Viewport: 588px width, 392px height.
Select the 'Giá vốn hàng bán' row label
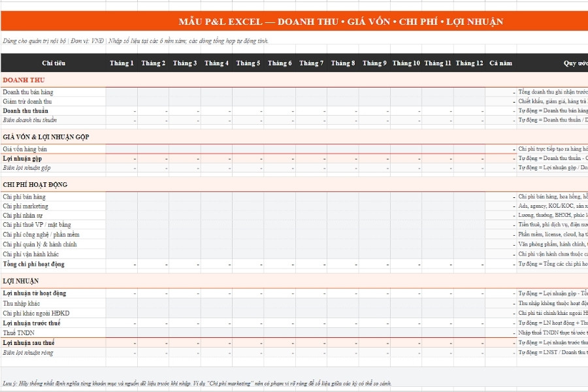(25, 149)
